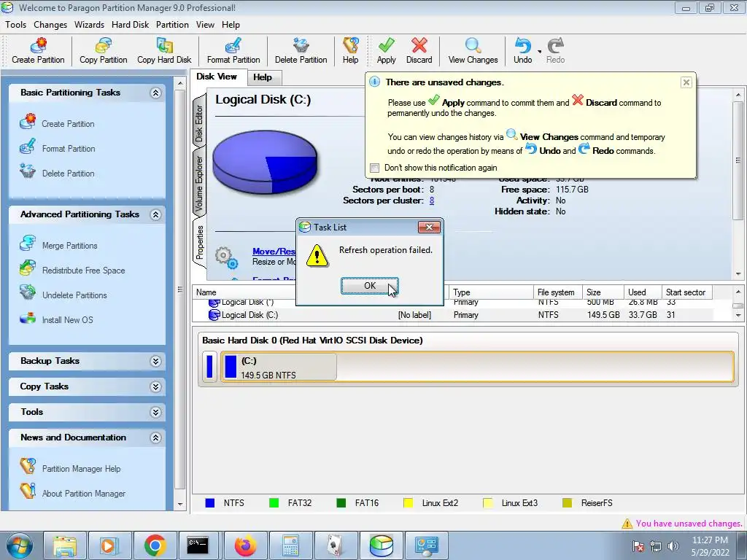Click the Move/Resize link
747x560 pixels.
(x=274, y=252)
